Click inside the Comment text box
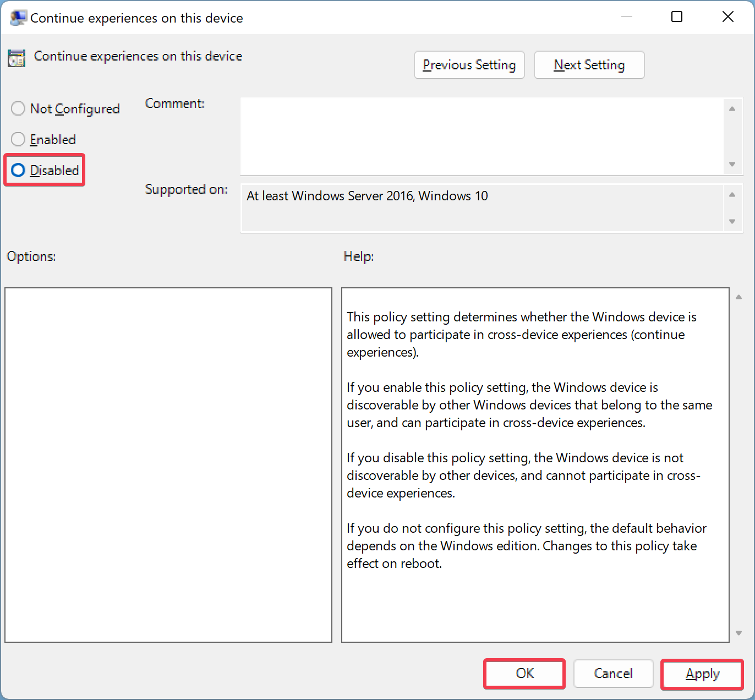 click(x=483, y=136)
